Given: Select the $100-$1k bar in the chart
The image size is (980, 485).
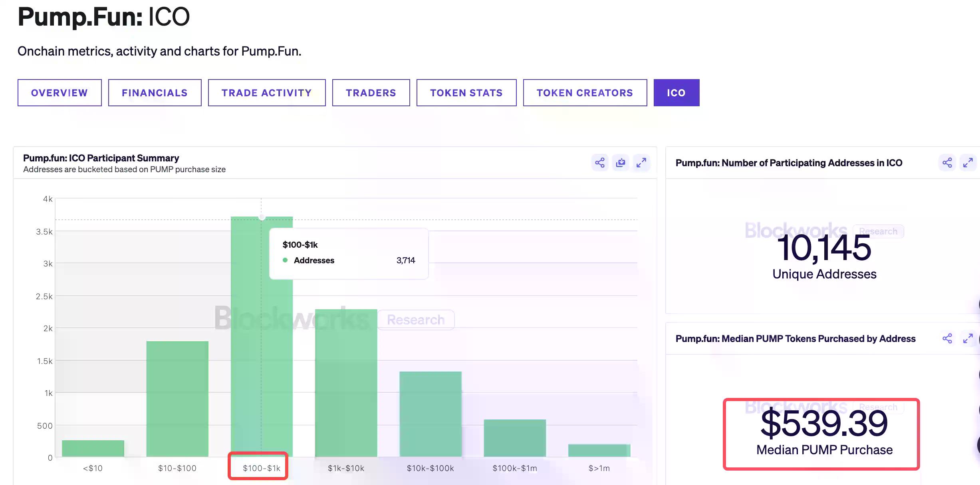Looking at the screenshot, I should 261,360.
